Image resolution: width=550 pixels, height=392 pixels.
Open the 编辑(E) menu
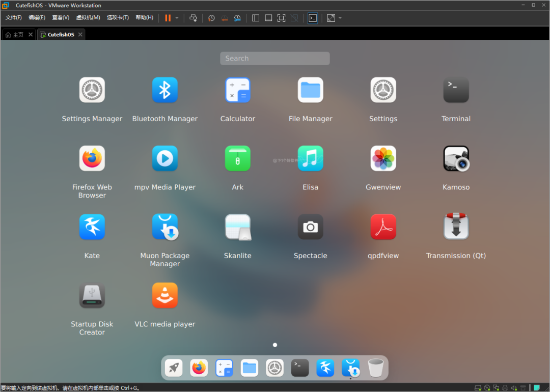coord(37,17)
